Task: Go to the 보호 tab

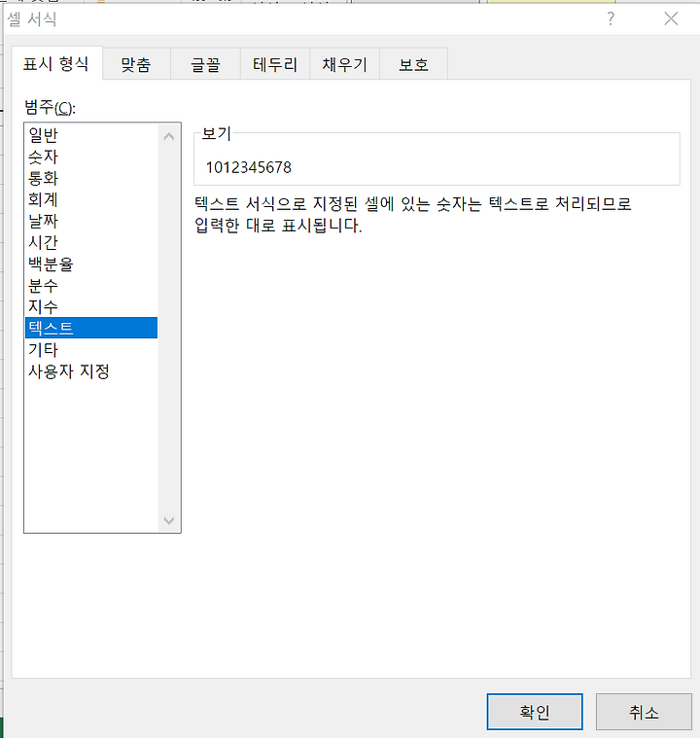Action: pos(414,64)
